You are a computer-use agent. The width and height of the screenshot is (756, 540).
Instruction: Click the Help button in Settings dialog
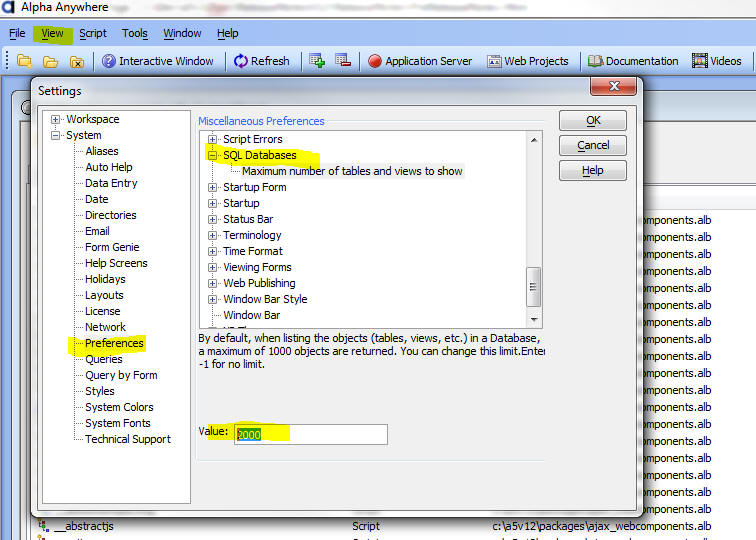[x=593, y=171]
